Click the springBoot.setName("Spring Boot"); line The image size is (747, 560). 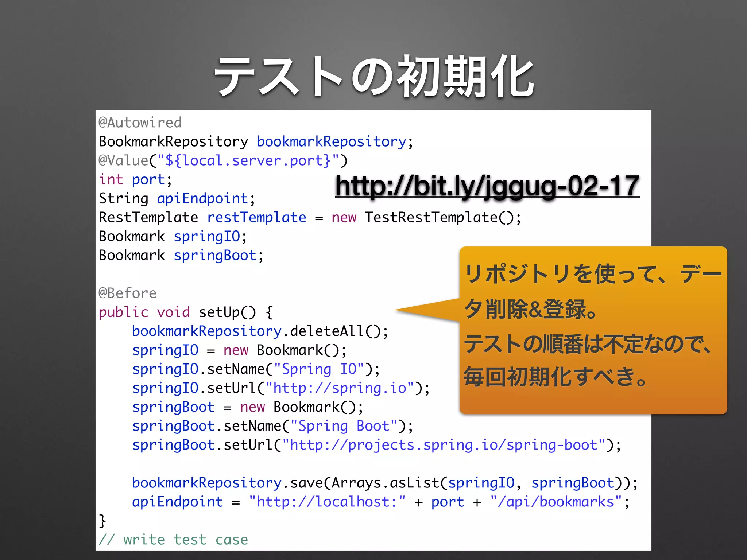[x=273, y=426]
